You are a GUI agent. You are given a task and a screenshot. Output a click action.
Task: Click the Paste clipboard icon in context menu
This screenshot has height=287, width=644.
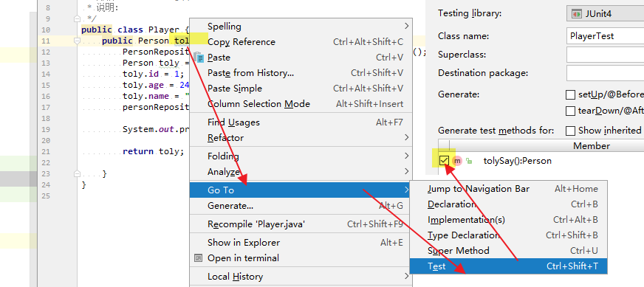[x=199, y=58]
